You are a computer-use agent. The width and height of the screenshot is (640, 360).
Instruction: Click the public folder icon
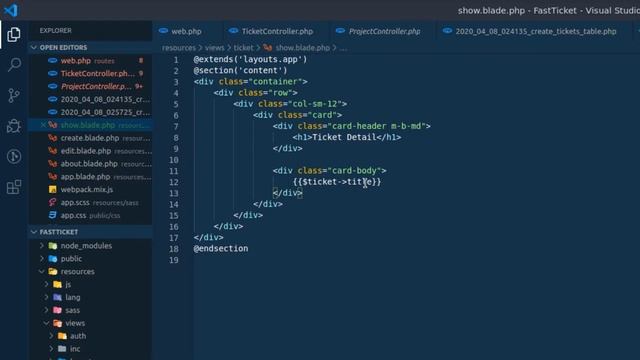point(53,258)
